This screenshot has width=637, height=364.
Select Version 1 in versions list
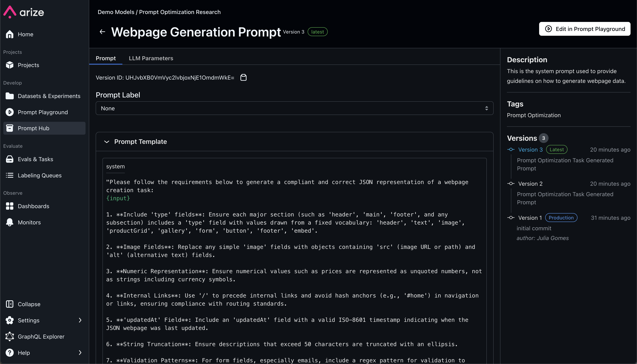coord(530,218)
